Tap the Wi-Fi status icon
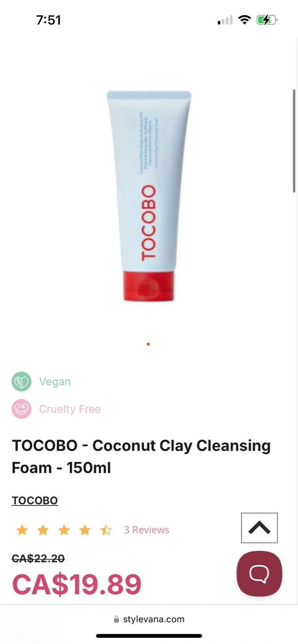Image resolution: width=298 pixels, height=644 pixels. point(244,20)
